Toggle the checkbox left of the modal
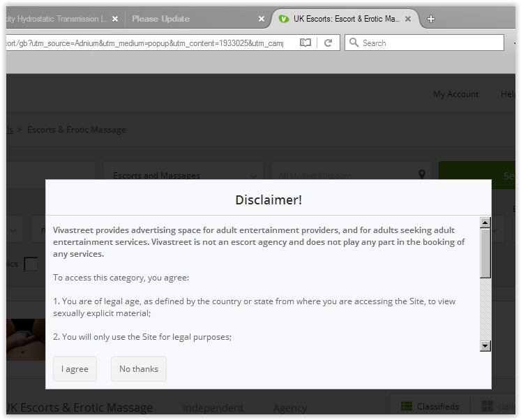The height and width of the screenshot is (420, 521). point(31,264)
